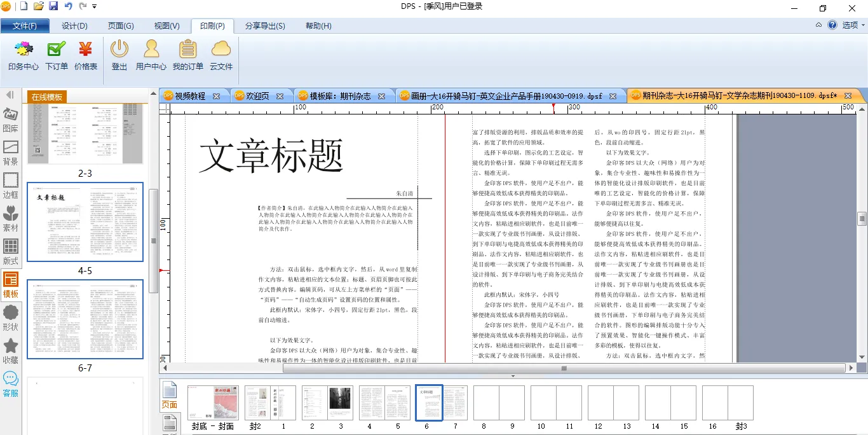Open the 形状 shapes sidebar panel
This screenshot has height=435, width=868.
[x=11, y=317]
